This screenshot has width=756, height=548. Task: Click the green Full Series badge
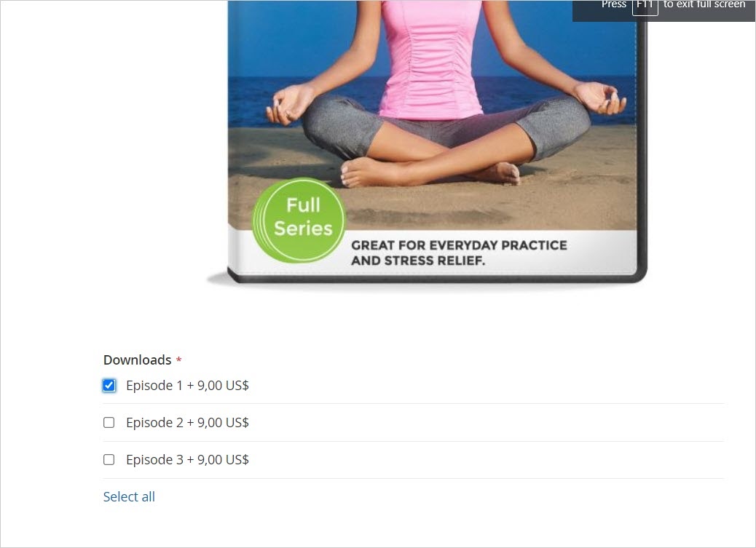point(299,221)
